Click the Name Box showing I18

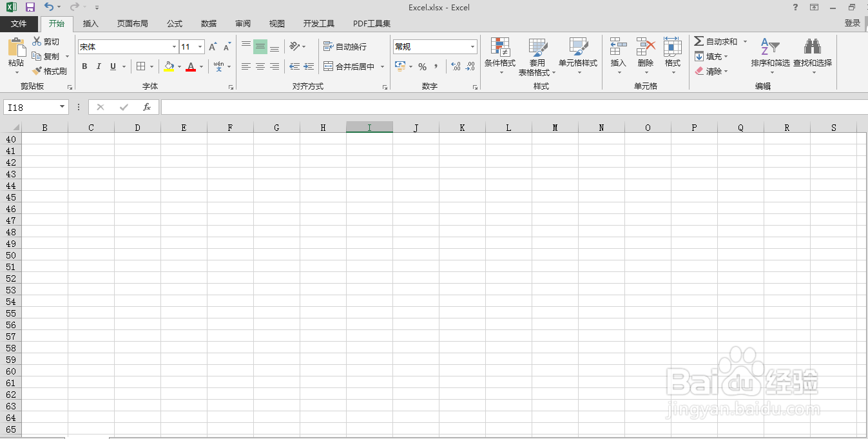click(31, 107)
